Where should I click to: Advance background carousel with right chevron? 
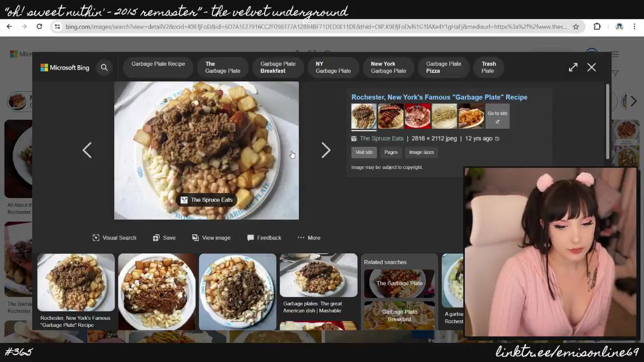click(633, 101)
